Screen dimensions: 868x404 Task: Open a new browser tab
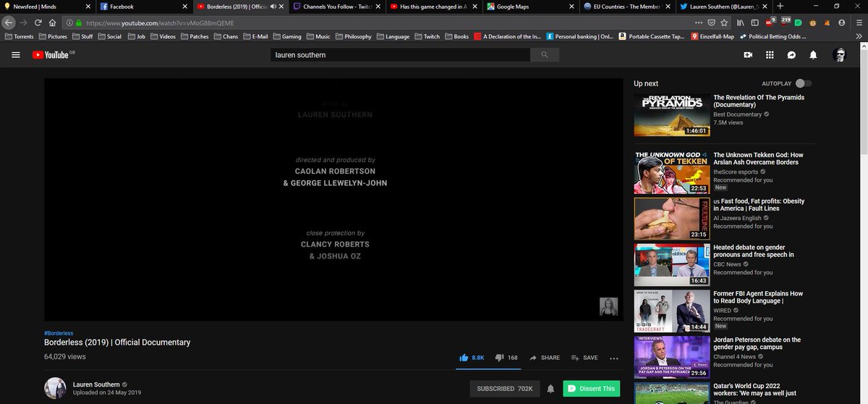[x=780, y=7]
